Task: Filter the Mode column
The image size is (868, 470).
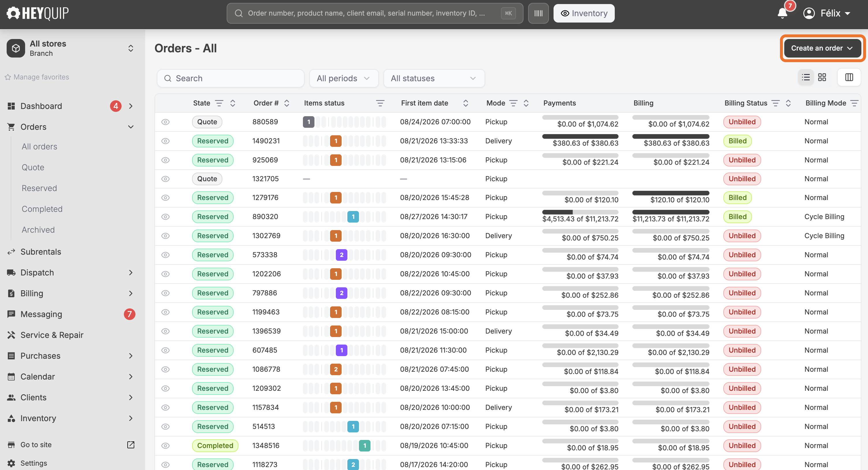Action: click(513, 103)
